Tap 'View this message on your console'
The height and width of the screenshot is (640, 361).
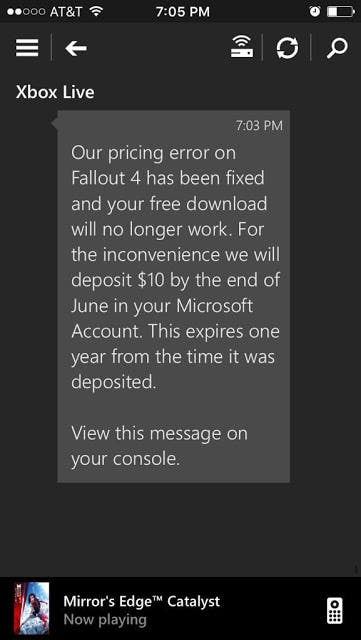tap(159, 447)
